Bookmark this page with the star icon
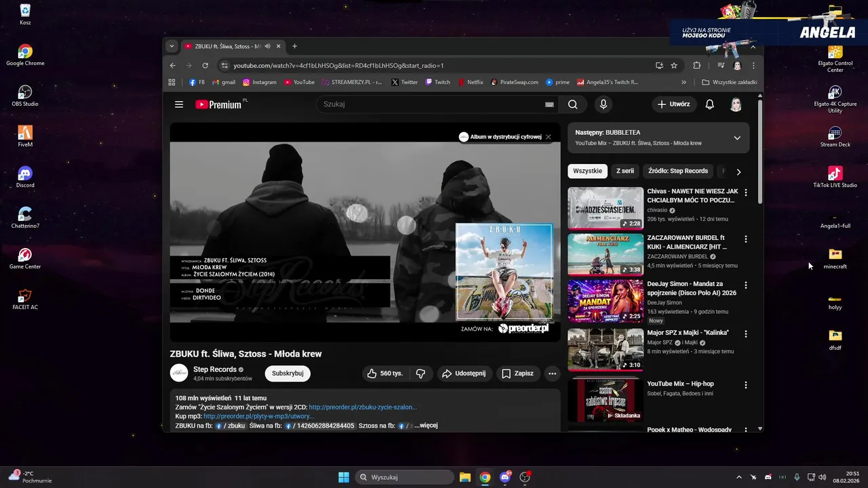868x488 pixels. coord(674,66)
